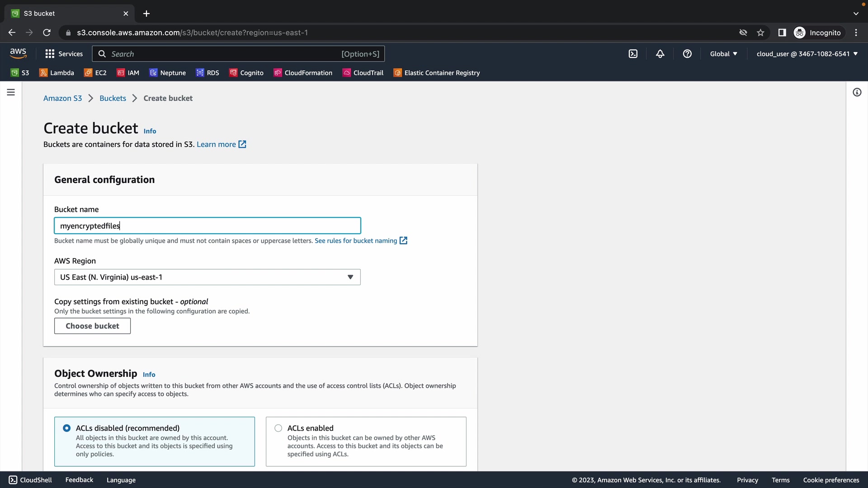Open the Global region selector

click(x=723, y=54)
